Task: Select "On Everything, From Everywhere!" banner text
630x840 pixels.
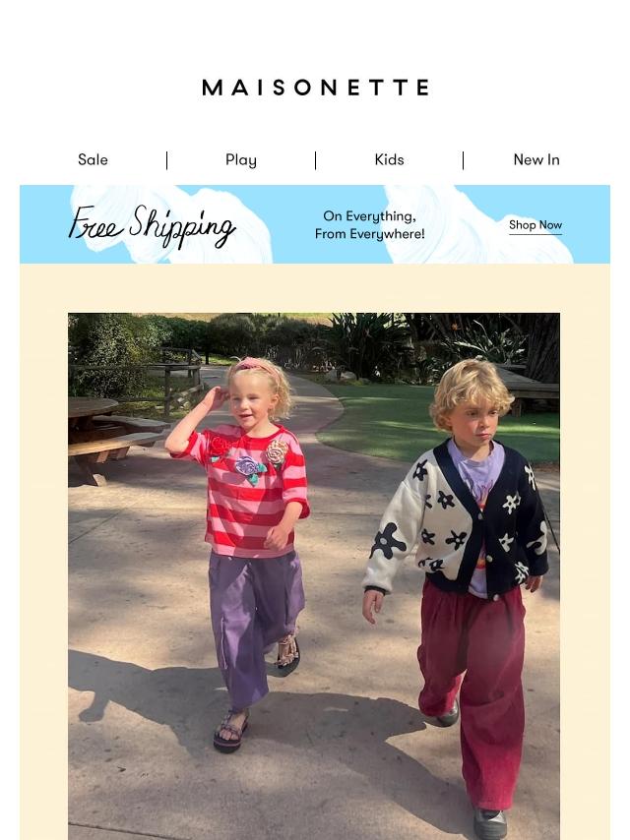Action: click(x=369, y=225)
